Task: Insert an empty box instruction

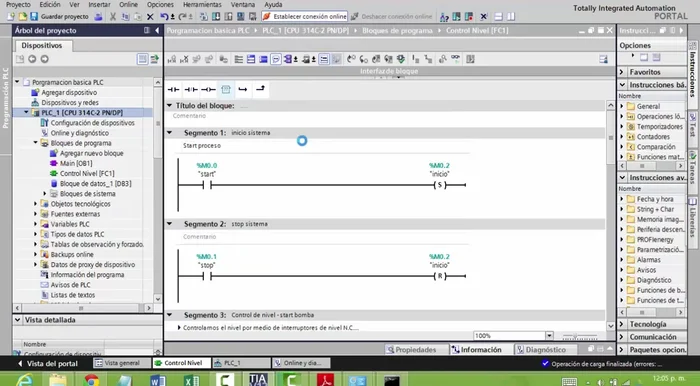Action: click(226, 89)
